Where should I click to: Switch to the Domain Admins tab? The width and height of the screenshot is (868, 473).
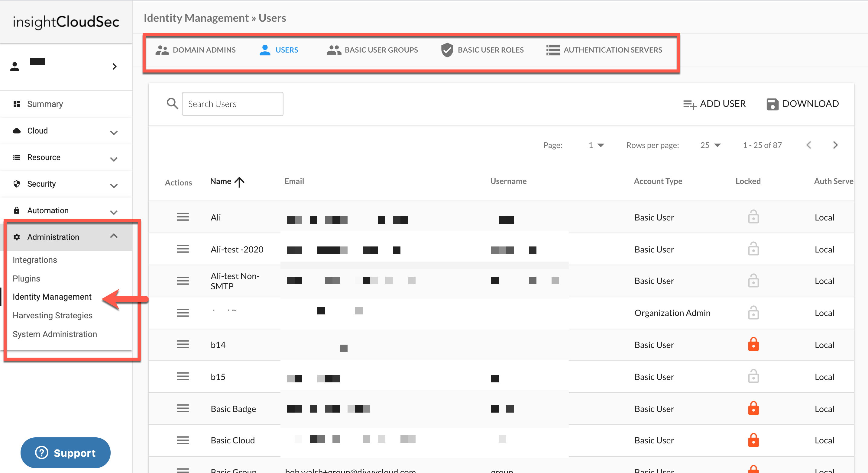tap(196, 50)
